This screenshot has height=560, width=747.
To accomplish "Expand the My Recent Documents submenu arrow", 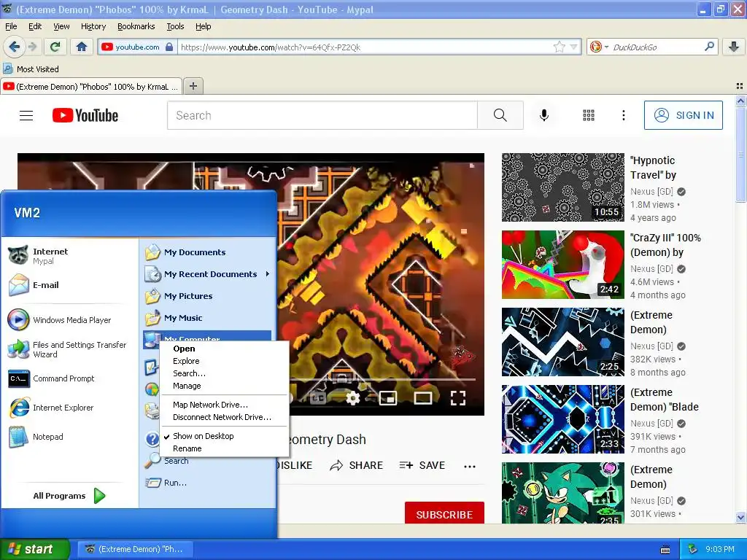I will coord(268,274).
